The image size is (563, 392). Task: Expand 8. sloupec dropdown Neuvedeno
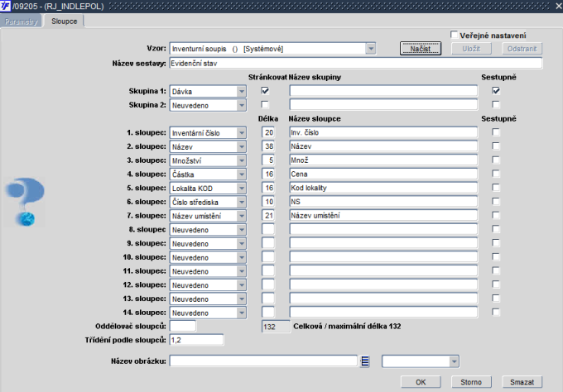coord(241,230)
